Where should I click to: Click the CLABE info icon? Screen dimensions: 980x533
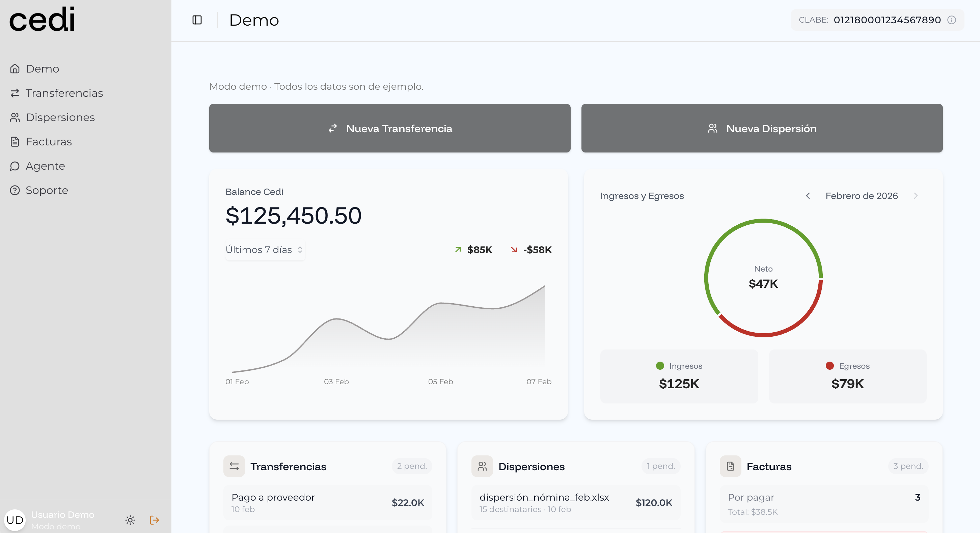951,20
